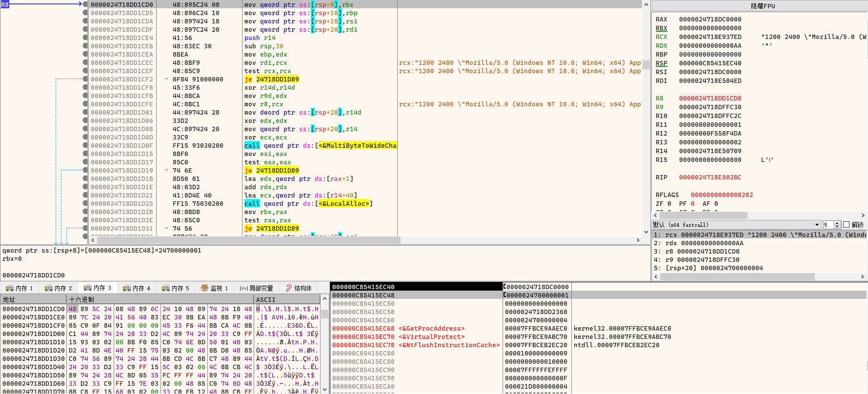The height and width of the screenshot is (394, 868).
Task: Select RSP register value 000000C85415EC40
Action: tap(710, 63)
